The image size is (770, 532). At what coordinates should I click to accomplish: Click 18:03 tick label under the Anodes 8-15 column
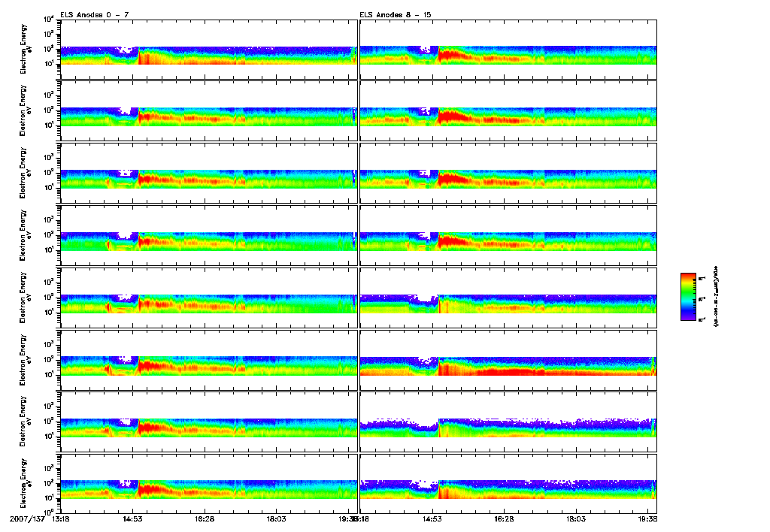coord(576,518)
